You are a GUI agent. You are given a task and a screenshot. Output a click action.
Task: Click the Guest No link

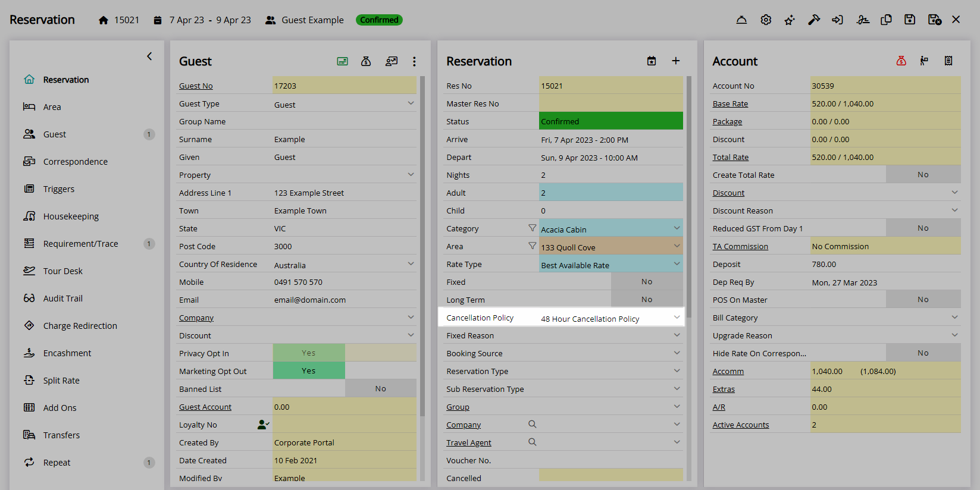[x=196, y=86]
